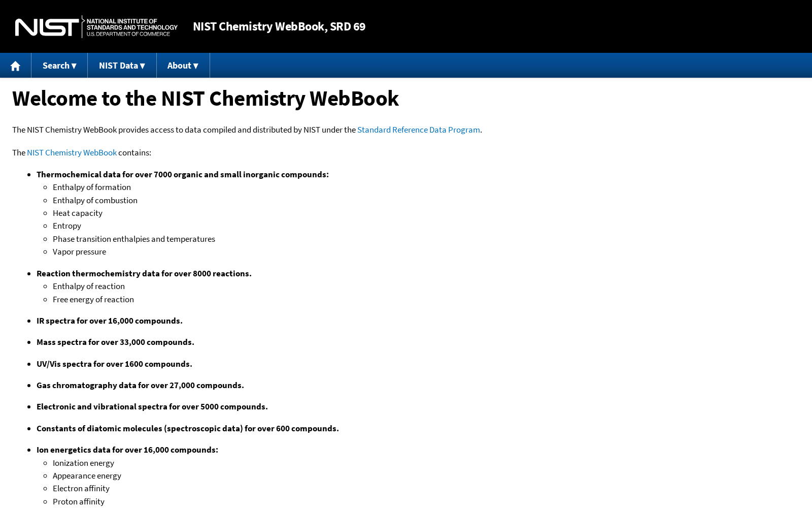The image size is (812, 508).
Task: Click the NIST Chemistry WebBook, SRD 69 title
Action: point(279,26)
